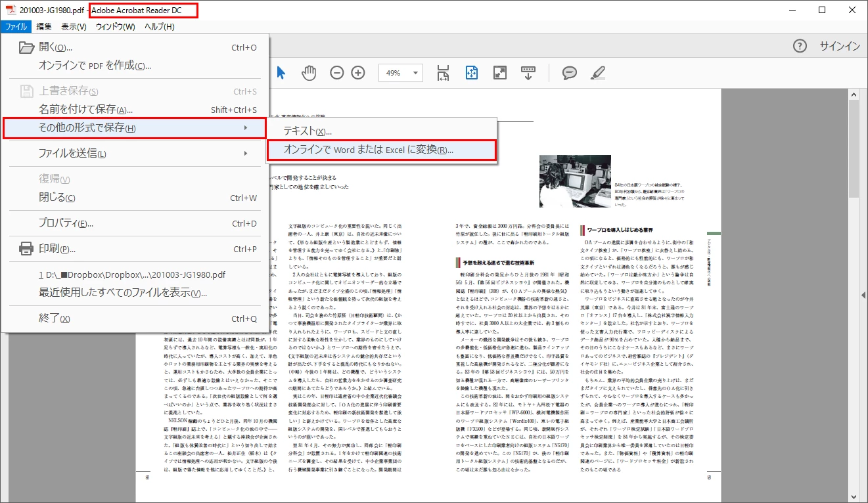Select the arrow selection tool
Viewport: 868px width, 503px height.
[281, 73]
